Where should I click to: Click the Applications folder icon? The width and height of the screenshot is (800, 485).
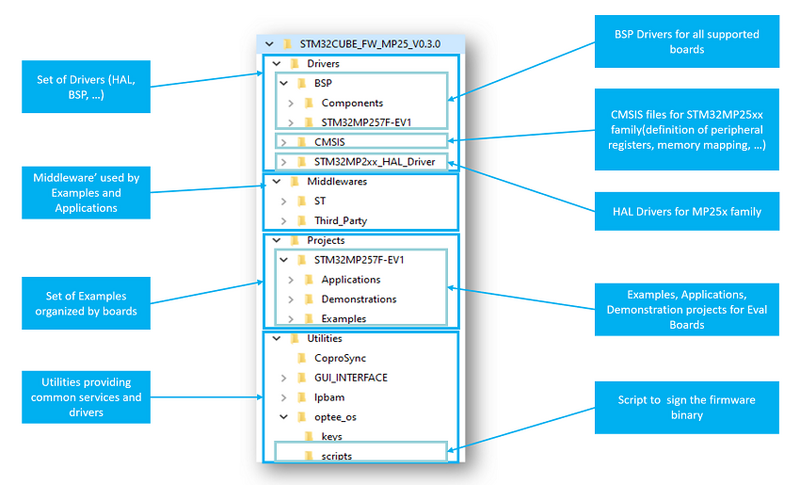pyautogui.click(x=309, y=280)
